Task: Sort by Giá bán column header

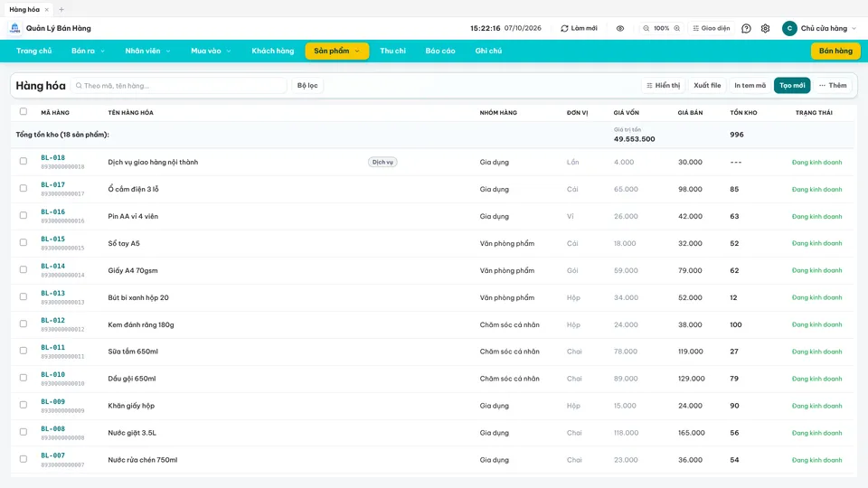Action: [x=690, y=113]
